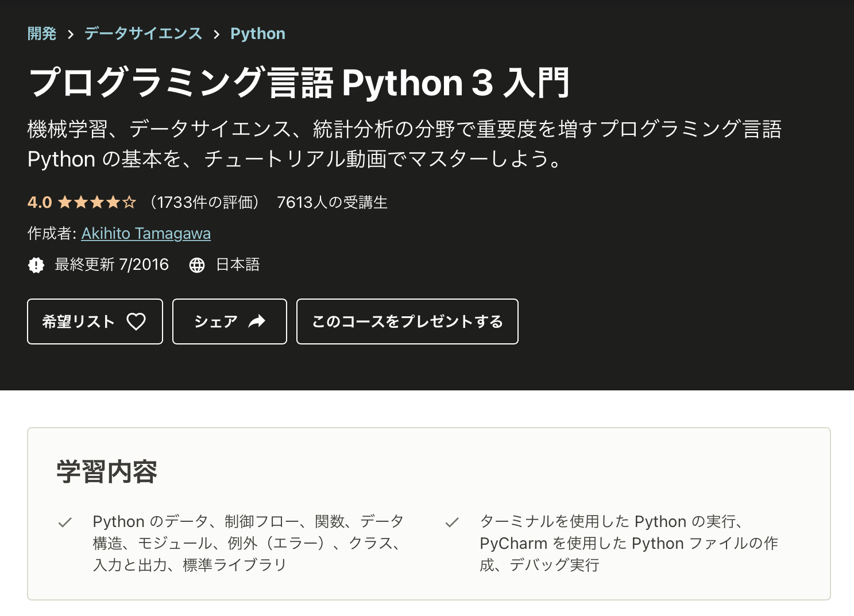Click the 7613人の受講生 enrollment text
Screen dimensions: 854x616
[332, 203]
